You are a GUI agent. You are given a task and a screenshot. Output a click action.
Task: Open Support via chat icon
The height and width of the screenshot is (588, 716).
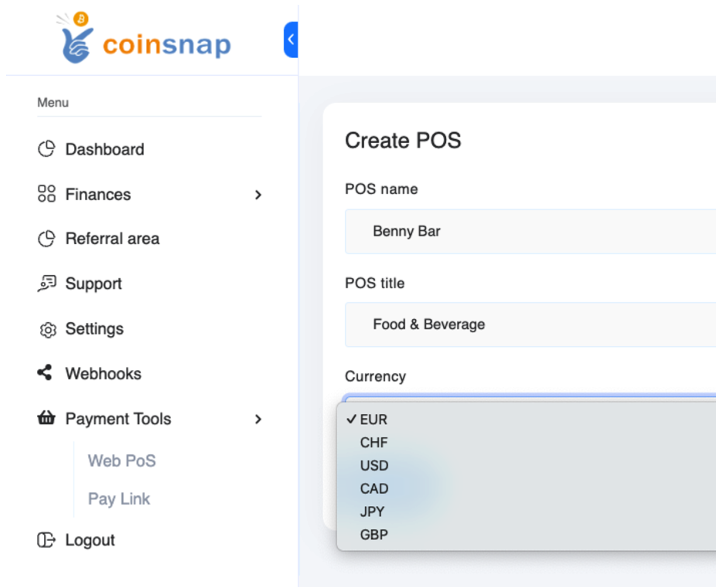[x=46, y=284]
